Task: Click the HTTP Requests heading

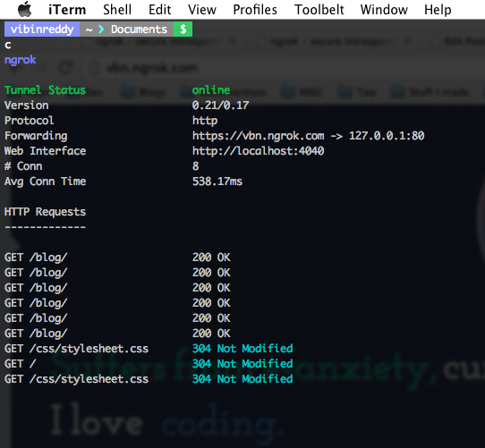Action: pos(45,212)
